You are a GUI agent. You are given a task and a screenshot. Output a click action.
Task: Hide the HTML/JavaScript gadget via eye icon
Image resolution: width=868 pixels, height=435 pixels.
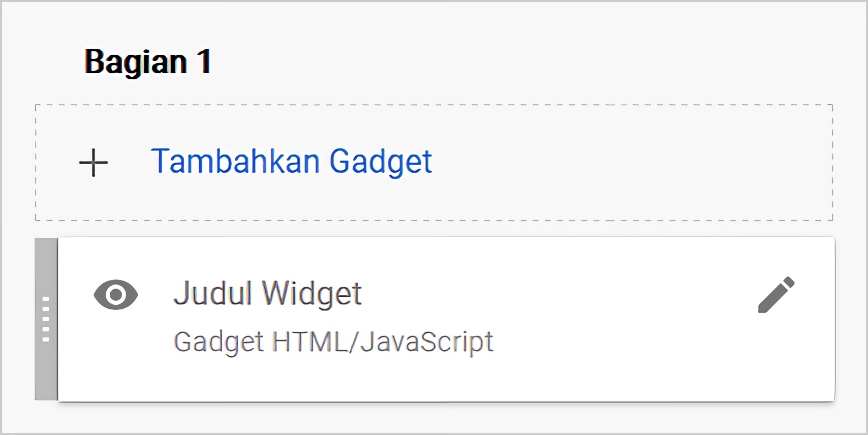(116, 295)
